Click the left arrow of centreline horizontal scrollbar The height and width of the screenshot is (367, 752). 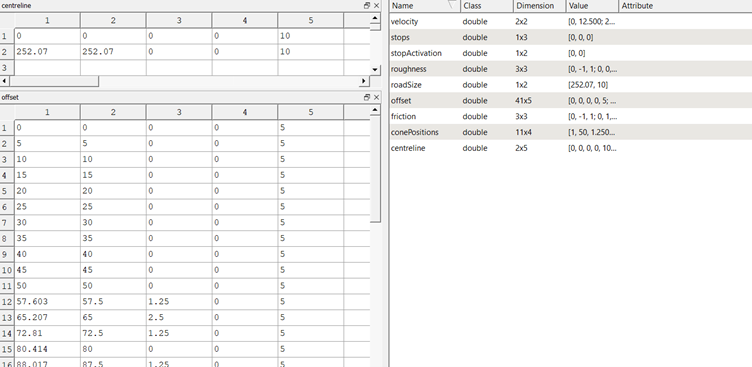[x=5, y=81]
